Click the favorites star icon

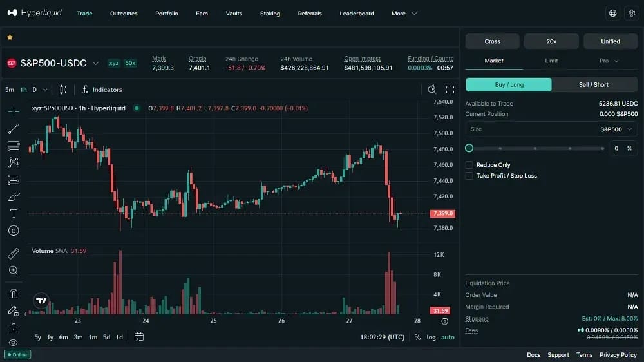pyautogui.click(x=10, y=37)
